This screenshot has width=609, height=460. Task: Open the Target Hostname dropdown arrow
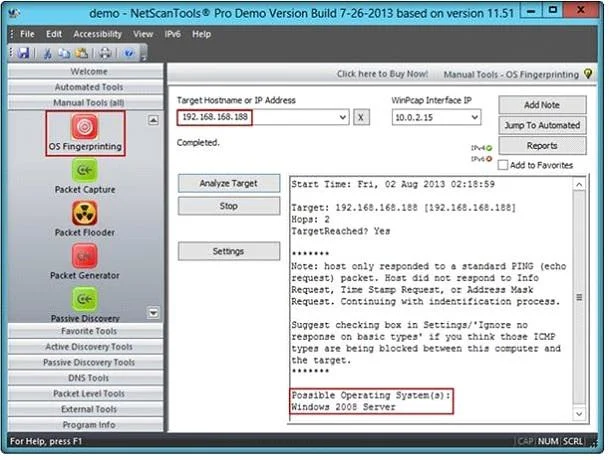(343, 117)
